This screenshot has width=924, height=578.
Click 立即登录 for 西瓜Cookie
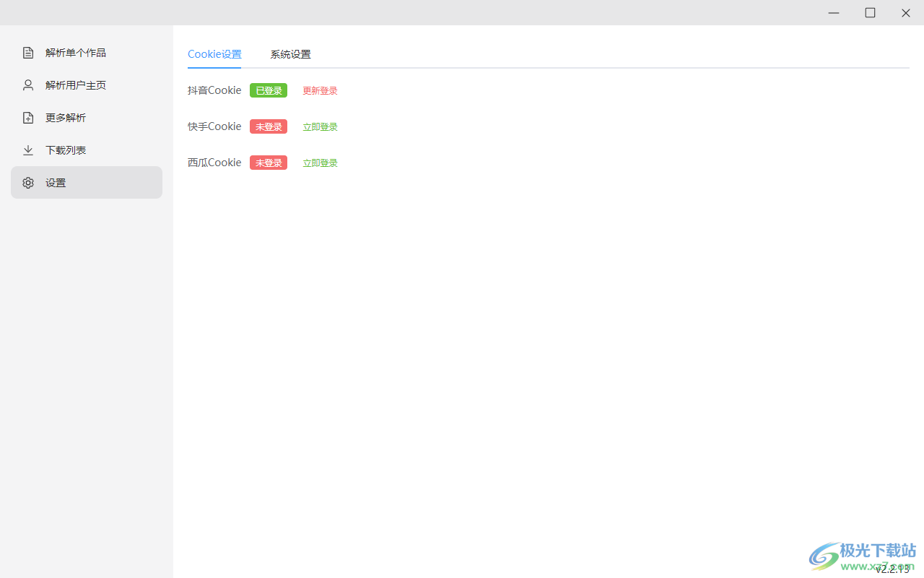point(320,163)
